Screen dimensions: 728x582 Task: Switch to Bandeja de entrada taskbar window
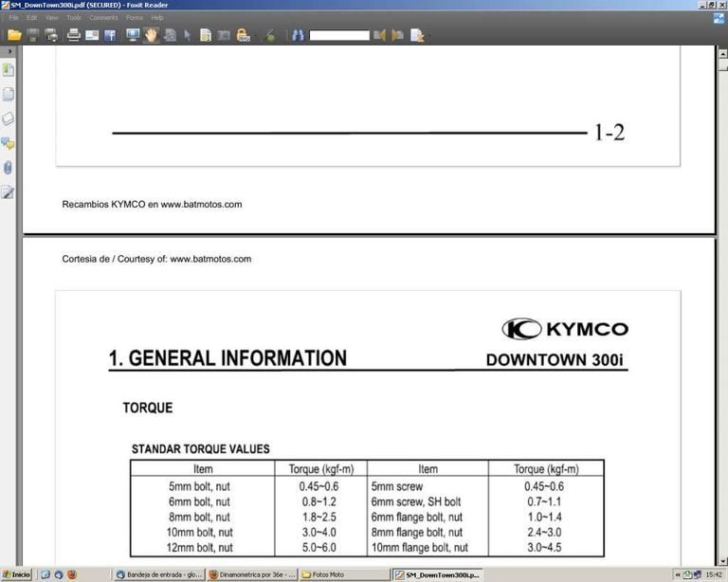158,574
